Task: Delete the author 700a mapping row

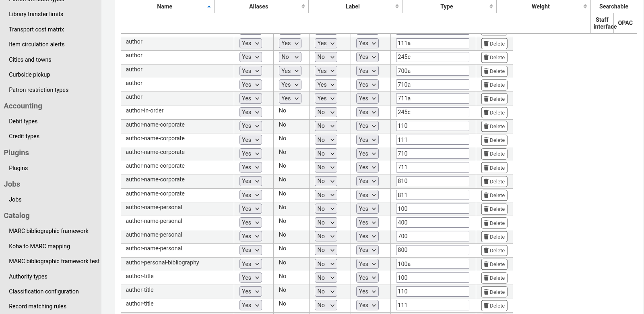Action: [x=494, y=71]
